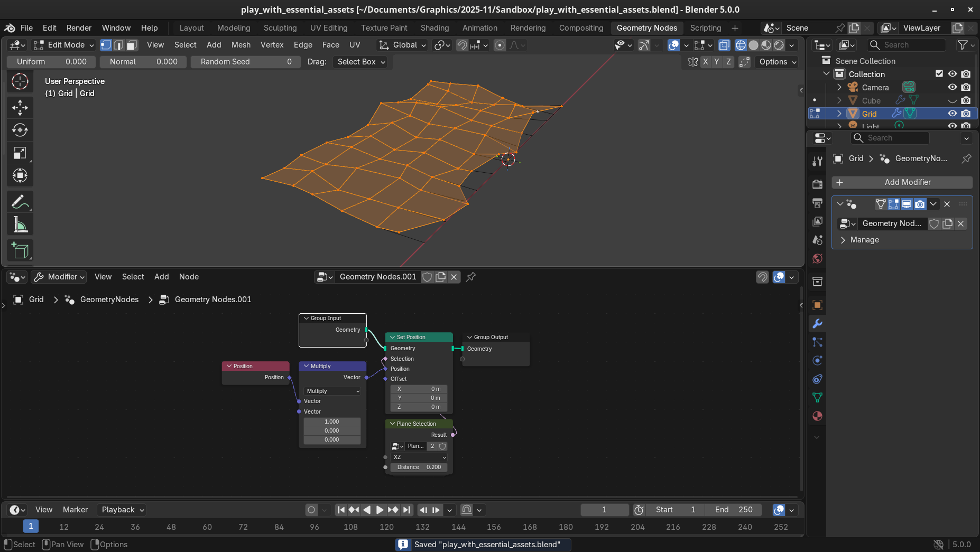The image size is (980, 552).
Task: Toggle the Collection exclude checkbox
Action: pyautogui.click(x=939, y=74)
